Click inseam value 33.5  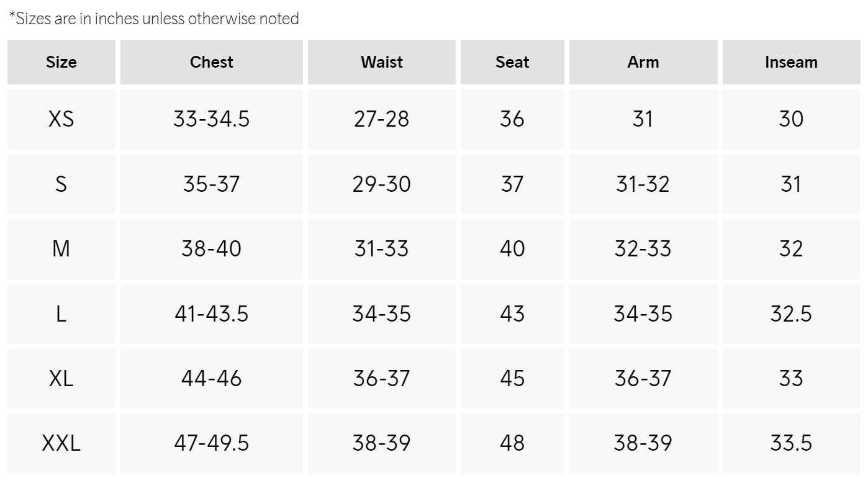[x=791, y=443]
